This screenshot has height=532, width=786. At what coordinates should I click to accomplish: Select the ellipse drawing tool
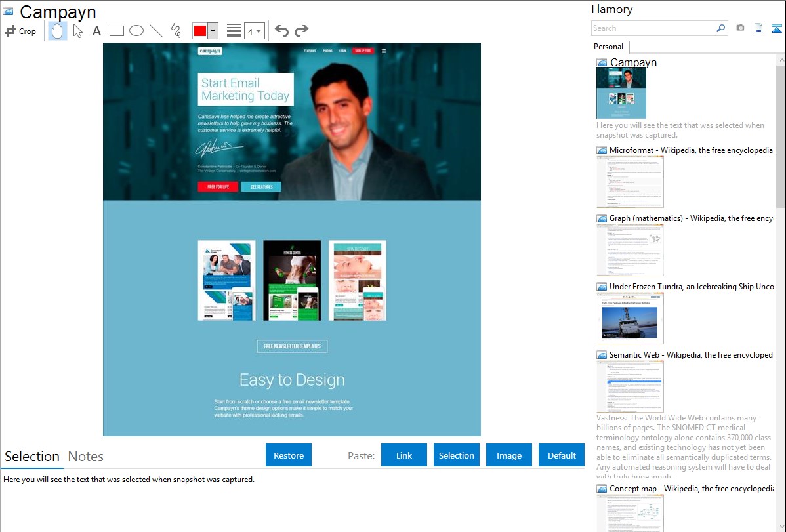pos(136,31)
